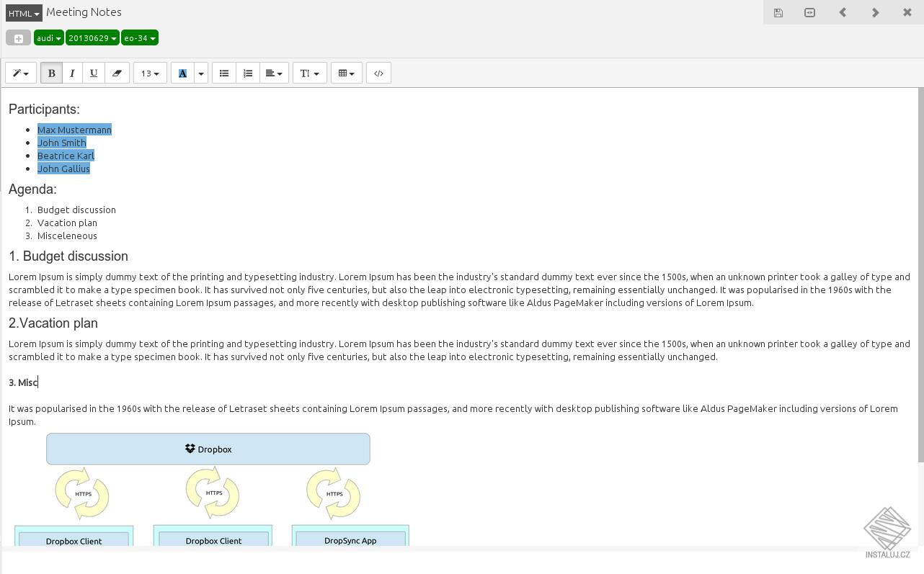Click on Max Mustermann in the list
The image size is (924, 574).
pyautogui.click(x=74, y=130)
